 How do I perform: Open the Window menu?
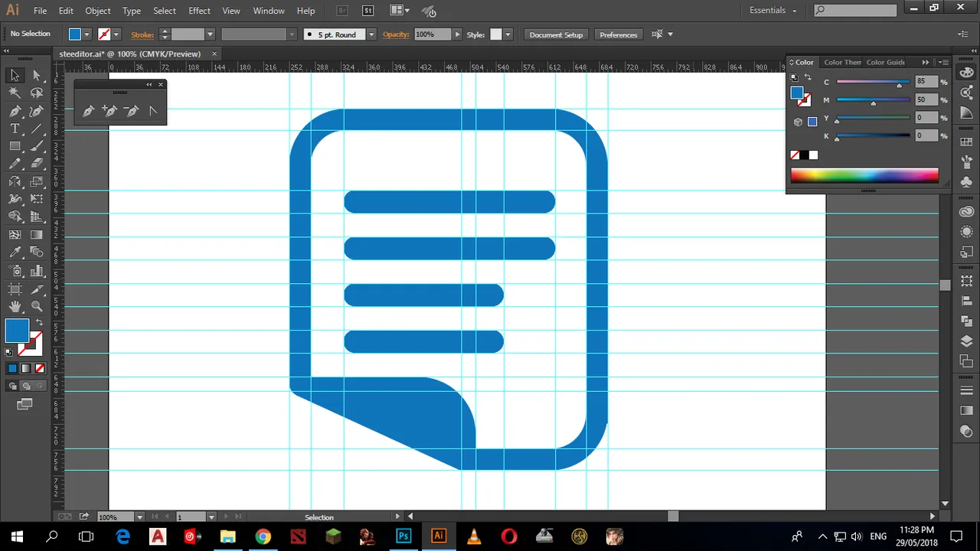coord(269,11)
